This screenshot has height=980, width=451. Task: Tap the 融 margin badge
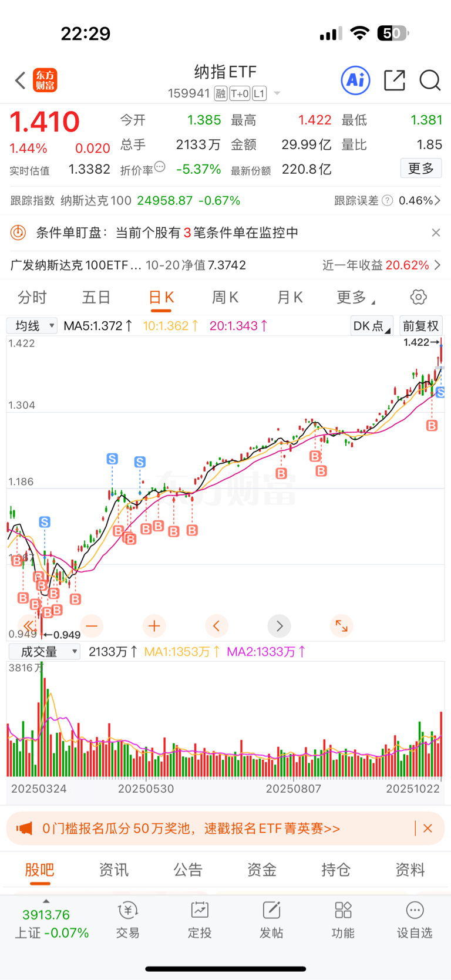[220, 93]
